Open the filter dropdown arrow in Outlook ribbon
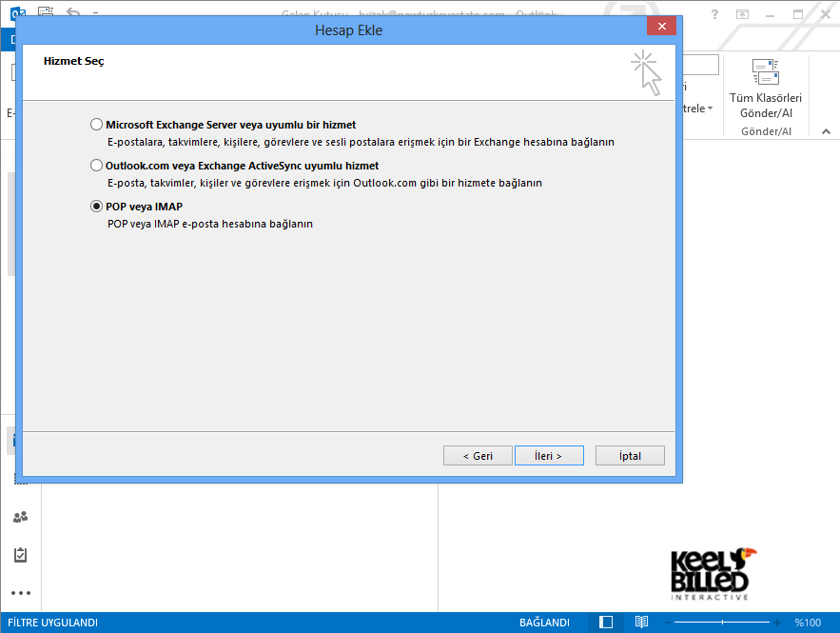 pyautogui.click(x=711, y=109)
